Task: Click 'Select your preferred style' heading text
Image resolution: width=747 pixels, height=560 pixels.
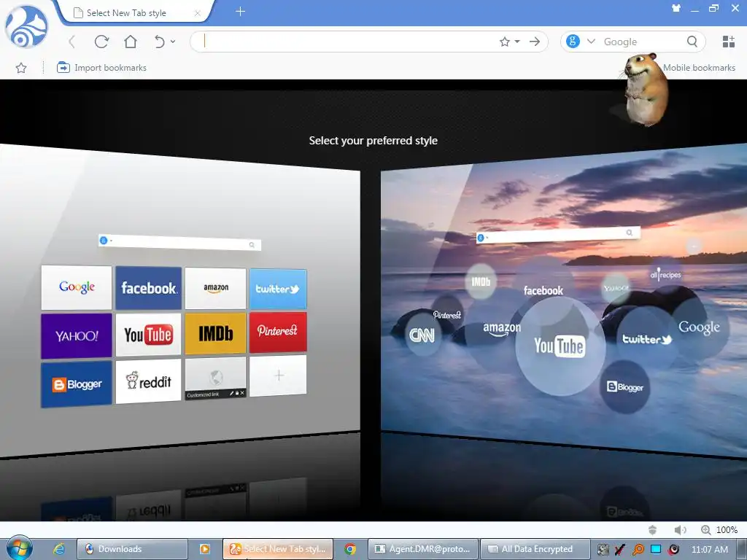Action: [x=373, y=141]
